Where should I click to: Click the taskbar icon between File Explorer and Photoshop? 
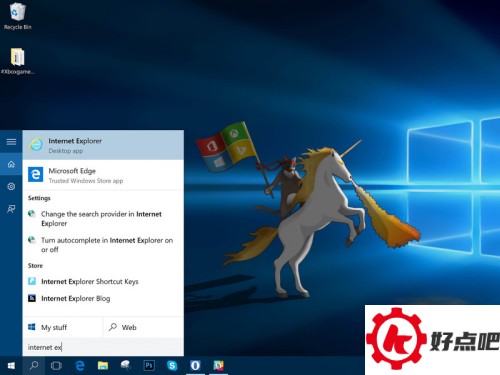coord(126,366)
